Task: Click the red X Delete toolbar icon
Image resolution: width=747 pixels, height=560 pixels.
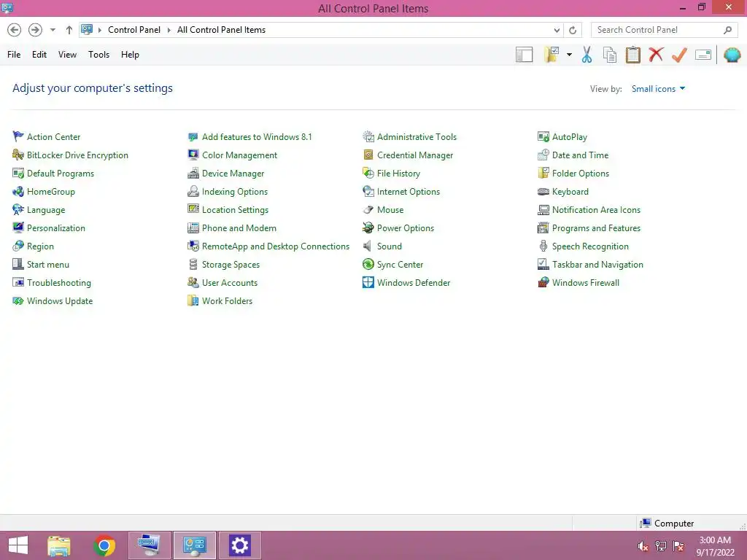Action: click(656, 54)
